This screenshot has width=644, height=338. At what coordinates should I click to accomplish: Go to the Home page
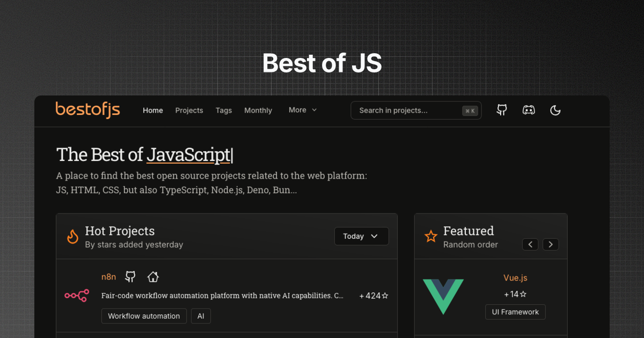(153, 111)
